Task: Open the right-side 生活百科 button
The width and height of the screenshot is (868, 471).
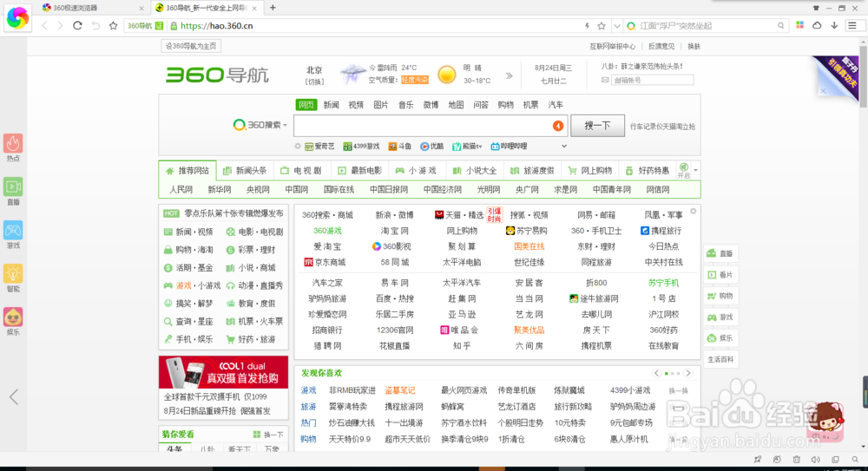Action: (720, 360)
